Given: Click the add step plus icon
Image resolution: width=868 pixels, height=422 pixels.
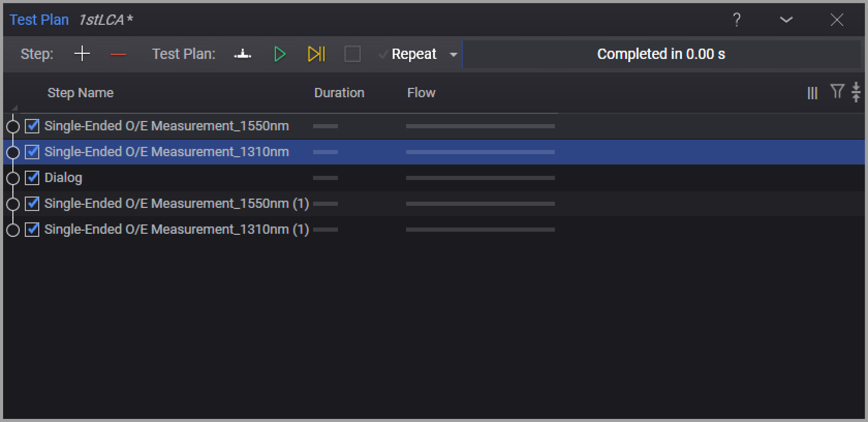Looking at the screenshot, I should (x=82, y=54).
